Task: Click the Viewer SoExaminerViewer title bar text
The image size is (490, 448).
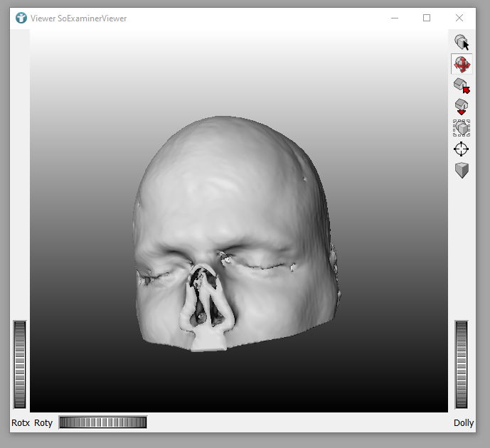Action: tap(78, 18)
